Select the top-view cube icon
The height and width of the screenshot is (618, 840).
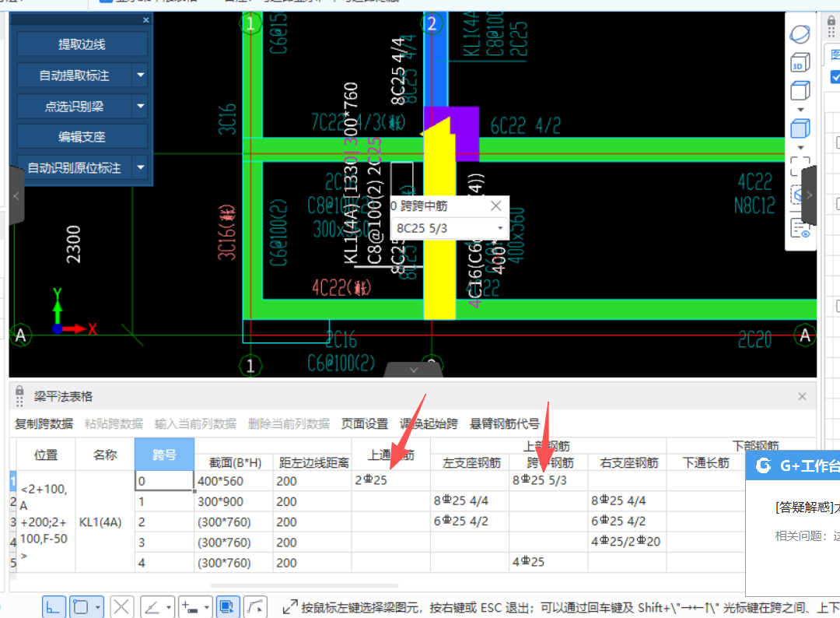tap(800, 90)
